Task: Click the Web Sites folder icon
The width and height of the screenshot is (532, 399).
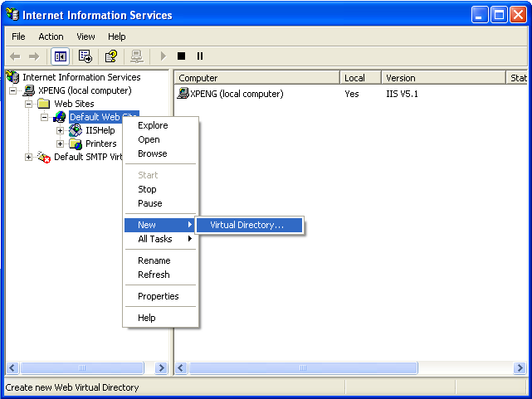Action: [x=44, y=104]
